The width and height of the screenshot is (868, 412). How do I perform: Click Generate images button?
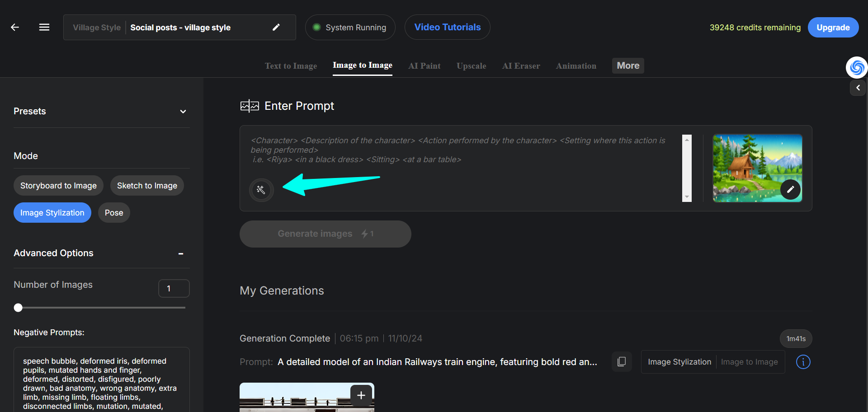click(325, 234)
